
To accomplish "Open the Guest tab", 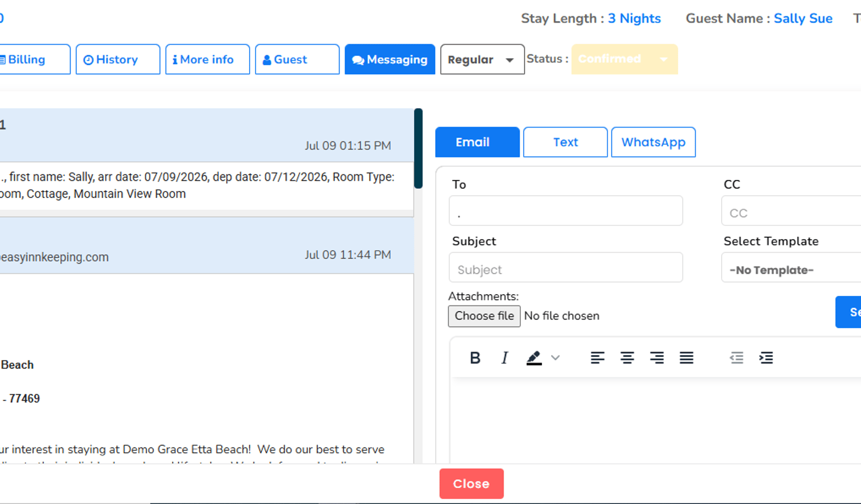I will [297, 59].
